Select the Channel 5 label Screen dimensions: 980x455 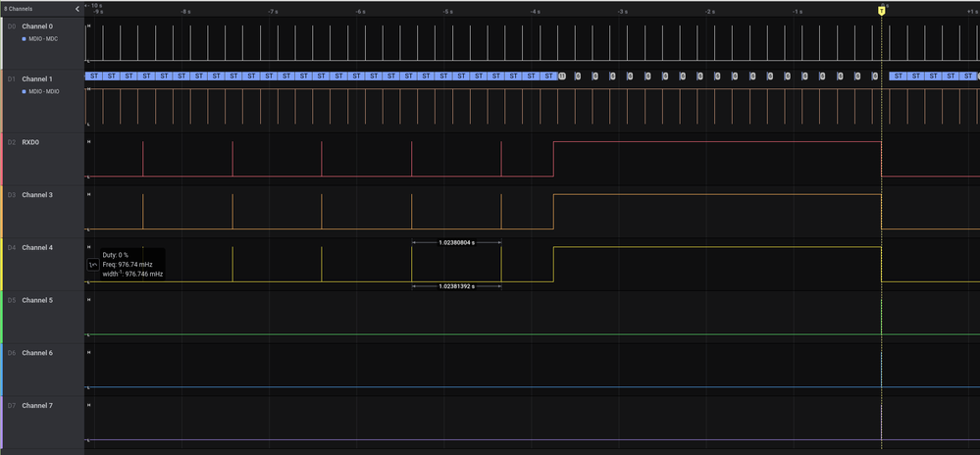(37, 300)
